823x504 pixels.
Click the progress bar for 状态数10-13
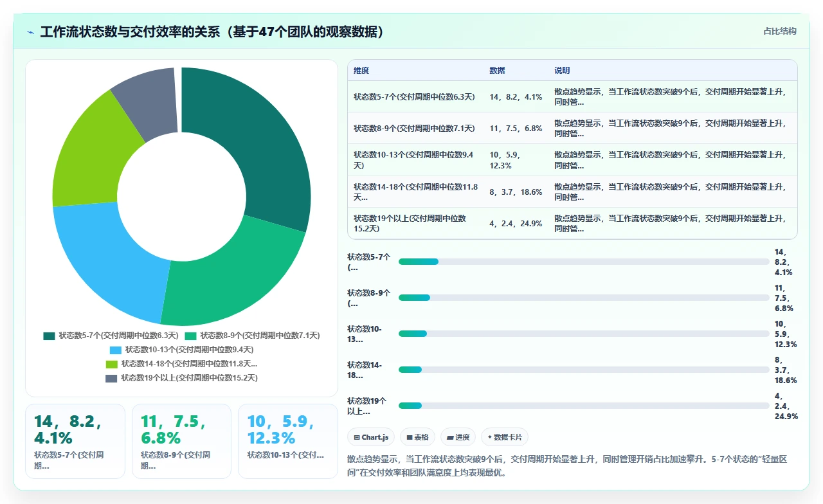tap(584, 334)
